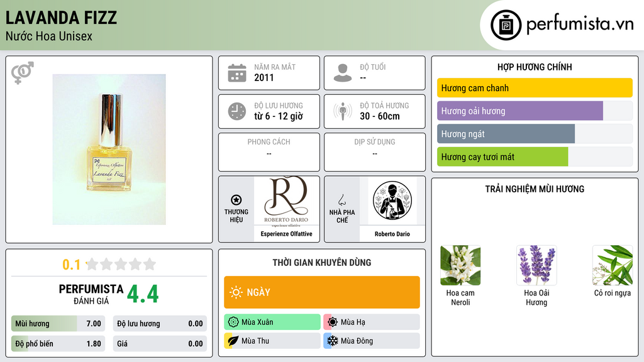The image size is (644, 362).
Task: Click the unisex gender symbol icon
Action: tap(22, 73)
